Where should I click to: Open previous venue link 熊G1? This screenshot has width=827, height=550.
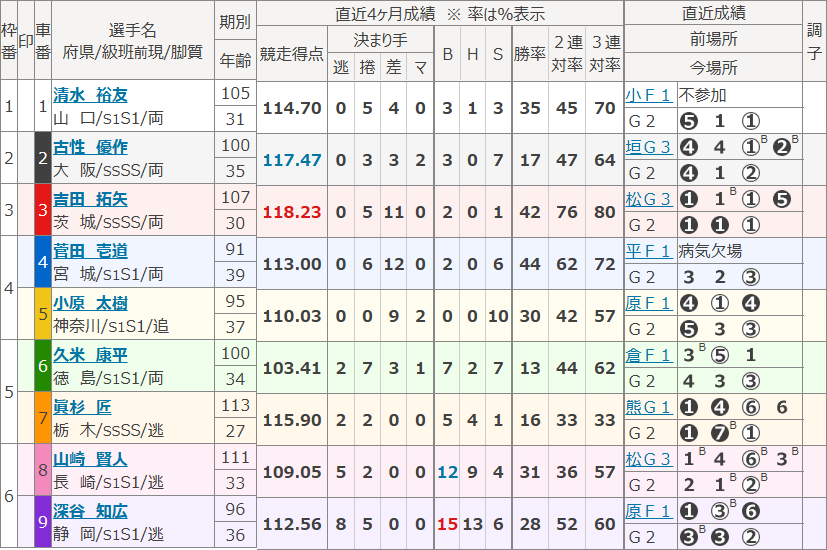coord(648,407)
